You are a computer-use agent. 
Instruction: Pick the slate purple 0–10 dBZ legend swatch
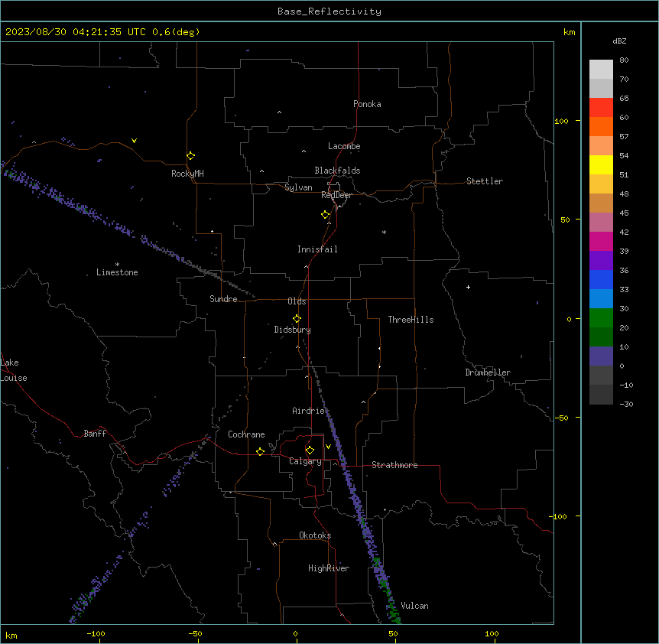(x=601, y=356)
